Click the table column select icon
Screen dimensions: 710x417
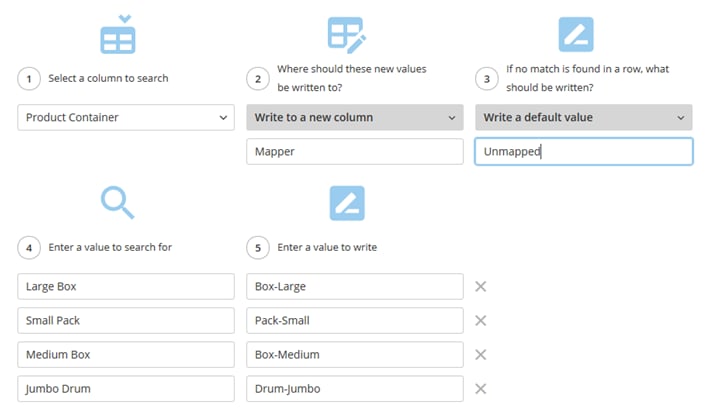[118, 34]
